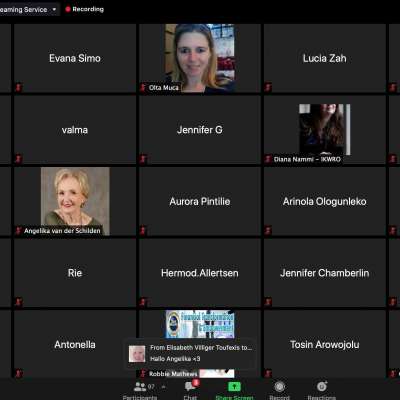Click the red Recording indicator
This screenshot has height=400, width=400.
[85, 9]
